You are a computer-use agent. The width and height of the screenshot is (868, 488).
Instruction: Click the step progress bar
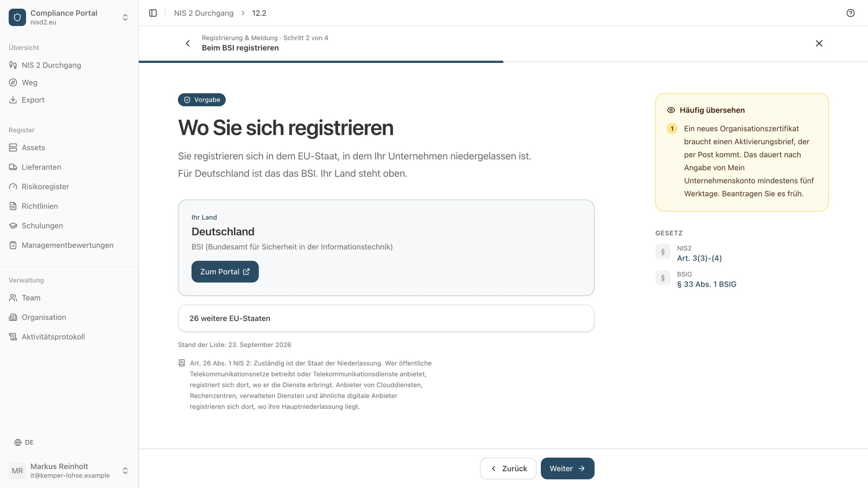pyautogui.click(x=503, y=62)
